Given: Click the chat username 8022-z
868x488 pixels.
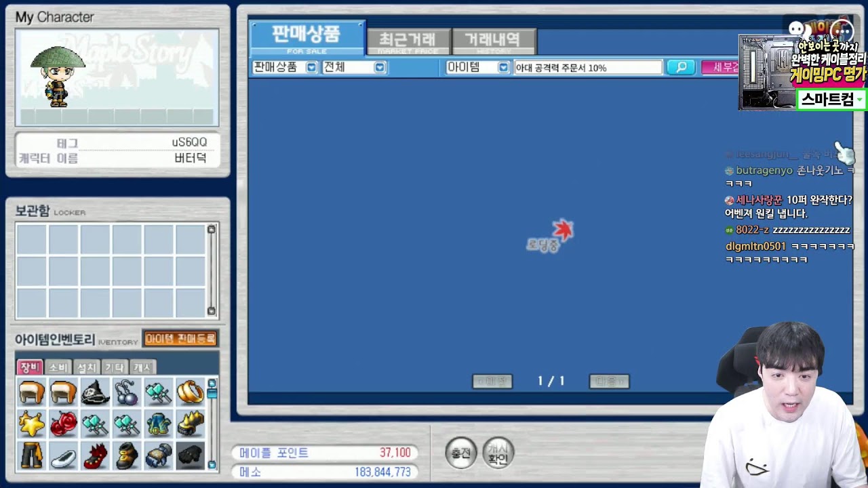Looking at the screenshot, I should [x=752, y=230].
